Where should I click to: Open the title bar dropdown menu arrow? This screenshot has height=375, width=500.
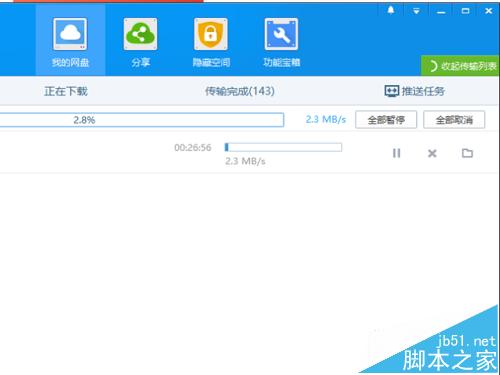[416, 11]
